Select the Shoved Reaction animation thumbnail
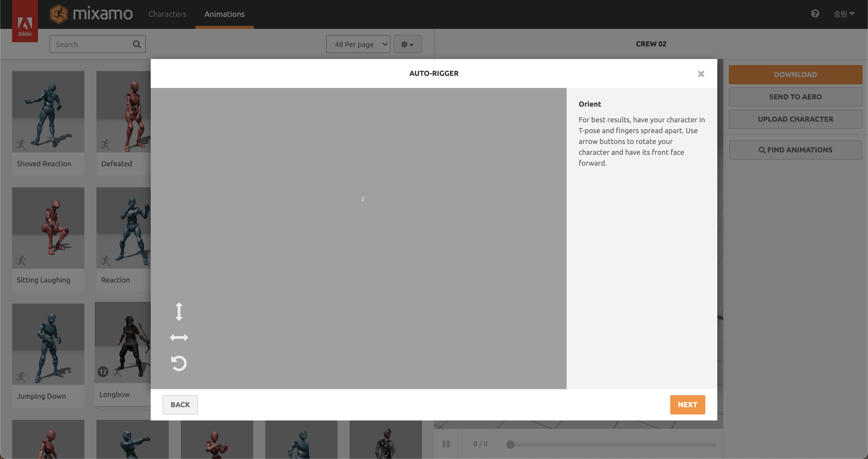This screenshot has height=459, width=868. pos(48,111)
